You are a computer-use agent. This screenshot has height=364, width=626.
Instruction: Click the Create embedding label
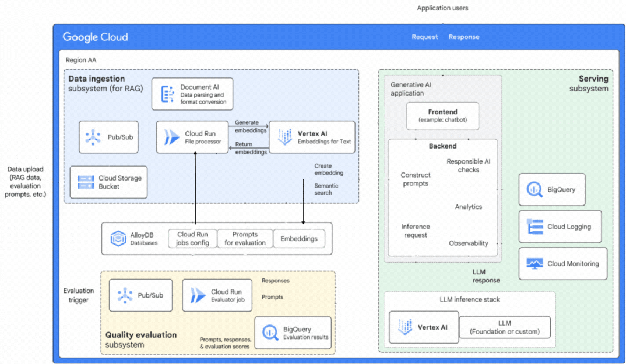(329, 169)
